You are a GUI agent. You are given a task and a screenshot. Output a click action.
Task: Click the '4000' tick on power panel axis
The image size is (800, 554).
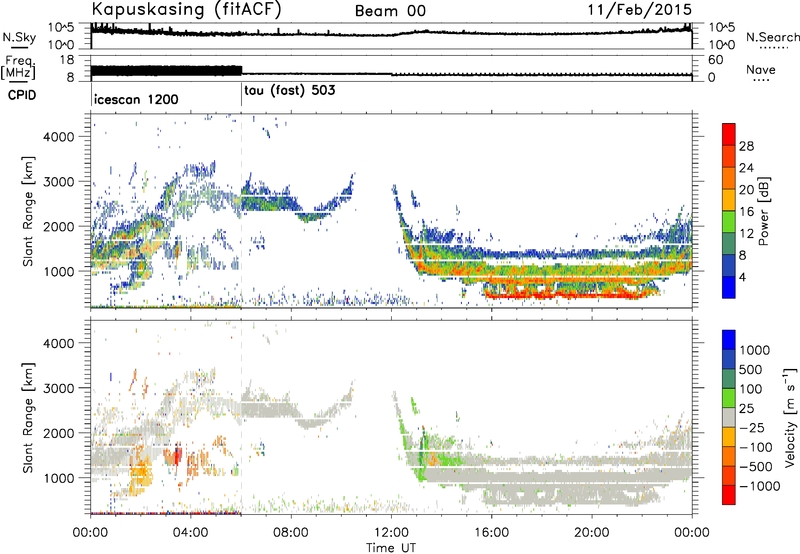[x=59, y=137]
